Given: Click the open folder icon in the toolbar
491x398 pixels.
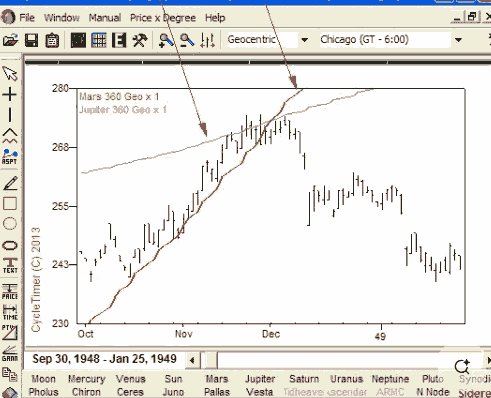Looking at the screenshot, I should (10, 40).
